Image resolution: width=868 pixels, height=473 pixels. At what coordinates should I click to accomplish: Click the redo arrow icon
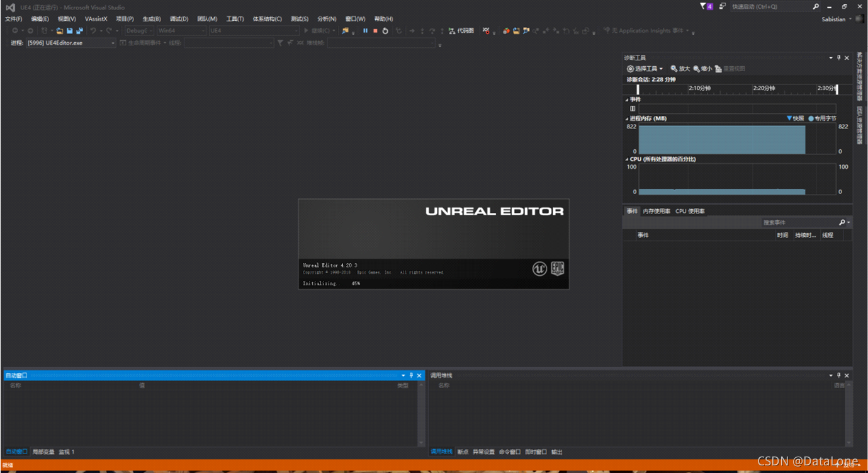click(109, 31)
